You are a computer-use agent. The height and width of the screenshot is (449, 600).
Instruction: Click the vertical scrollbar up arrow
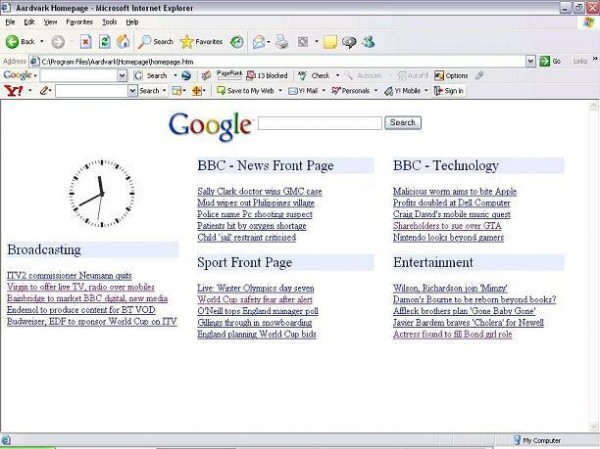pos(593,105)
